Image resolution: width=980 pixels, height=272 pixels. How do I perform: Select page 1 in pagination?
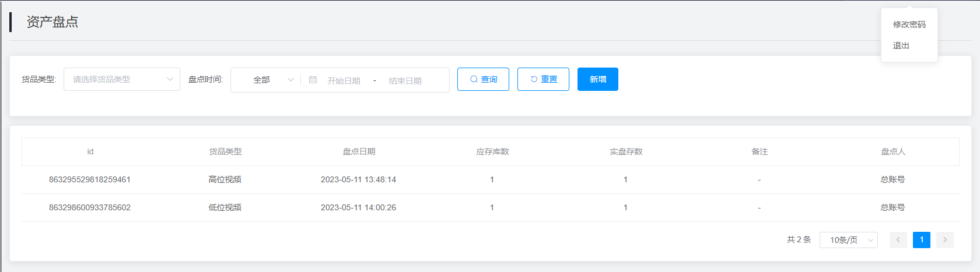click(x=921, y=240)
